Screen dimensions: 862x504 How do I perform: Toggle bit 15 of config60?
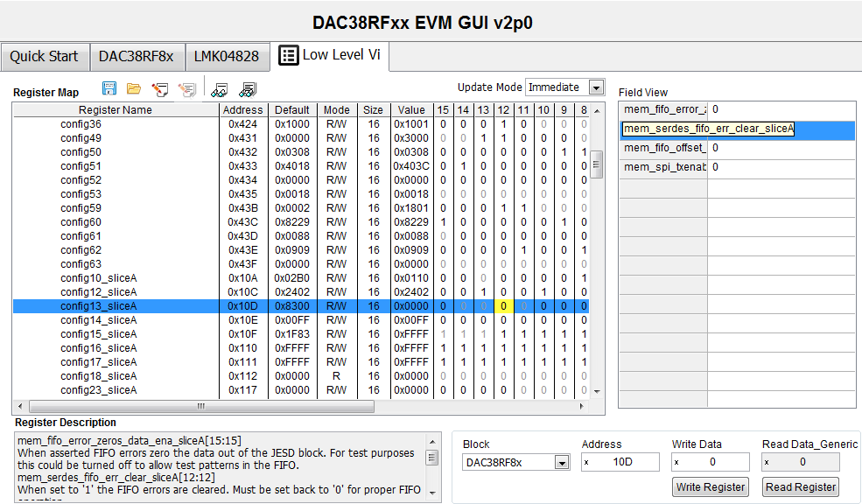click(x=443, y=222)
